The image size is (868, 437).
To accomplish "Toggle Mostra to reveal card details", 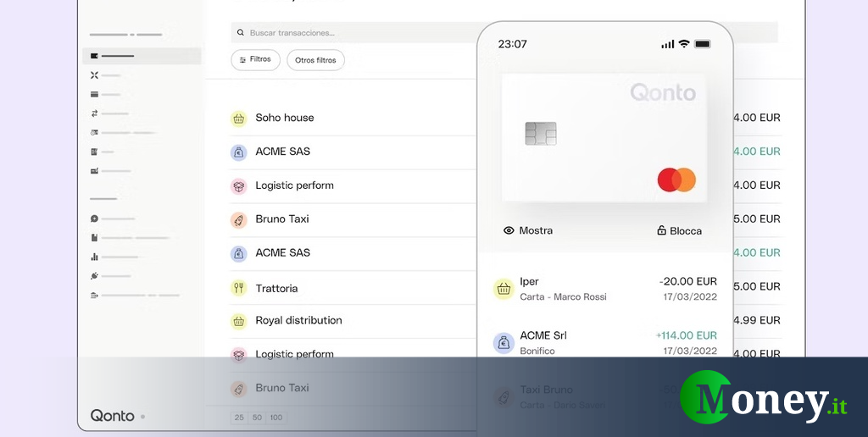I will tap(528, 230).
